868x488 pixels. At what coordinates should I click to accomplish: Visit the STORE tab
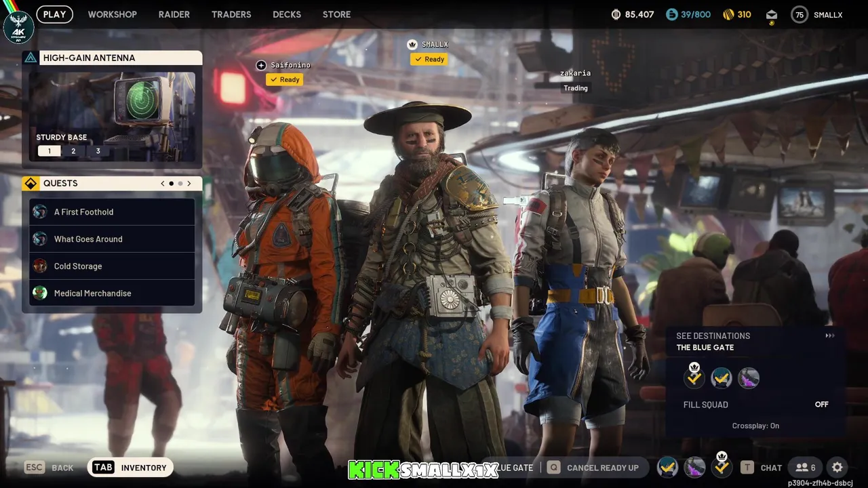[337, 14]
